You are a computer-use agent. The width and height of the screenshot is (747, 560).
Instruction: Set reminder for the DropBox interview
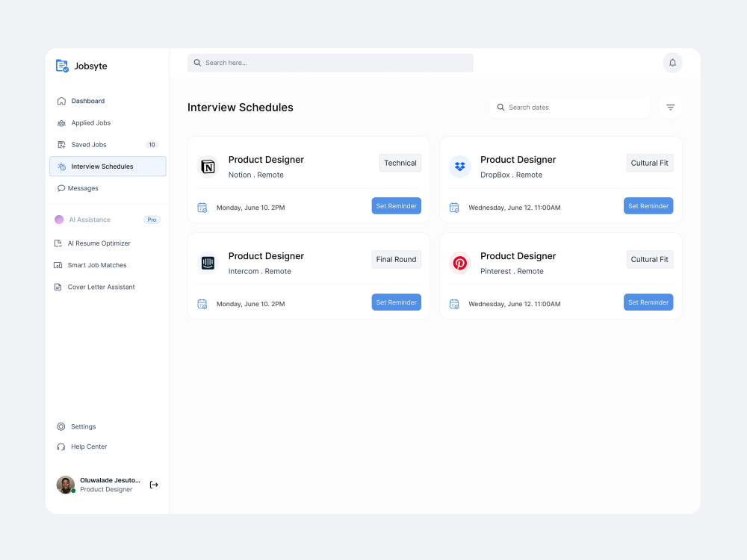(648, 206)
